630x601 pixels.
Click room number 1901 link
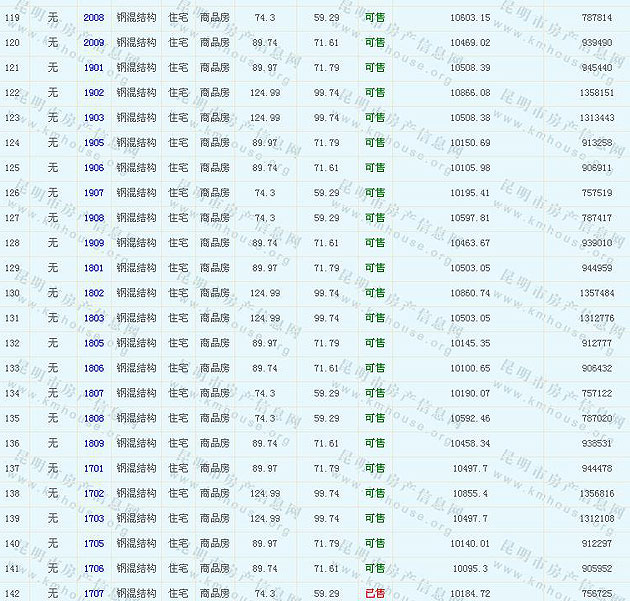pos(93,68)
